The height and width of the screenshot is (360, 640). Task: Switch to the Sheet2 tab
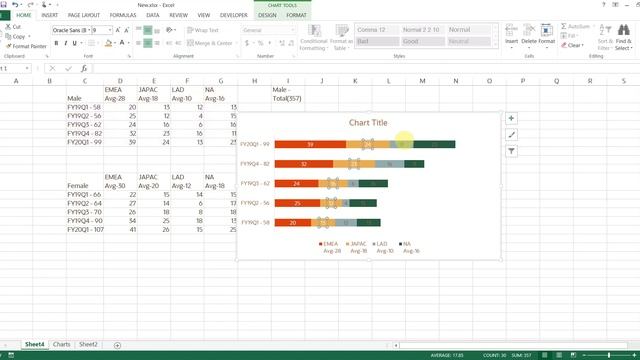88,344
